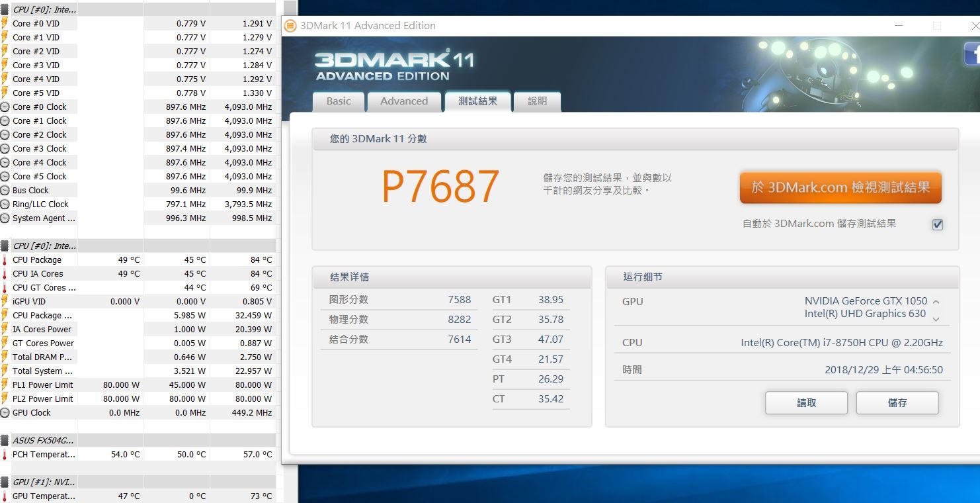The height and width of the screenshot is (503, 980).
Task: Click the Core #1 Clock icon
Action: click(x=5, y=120)
